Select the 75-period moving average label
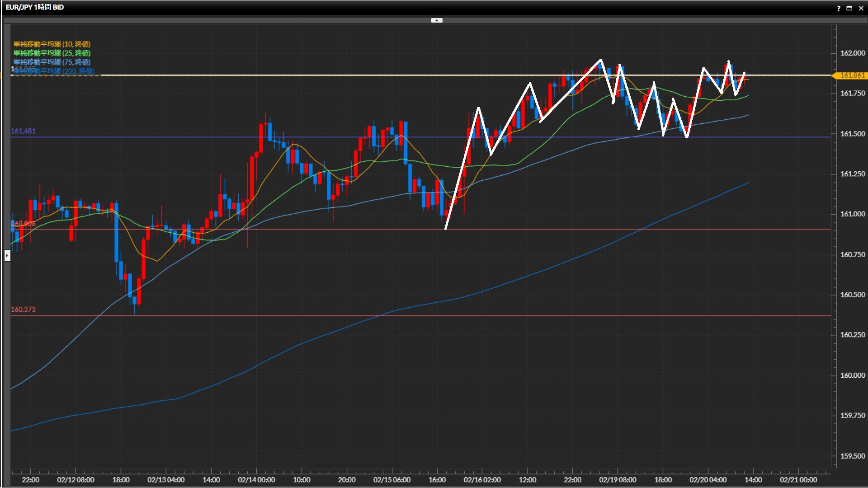This screenshot has width=868, height=488. (52, 62)
